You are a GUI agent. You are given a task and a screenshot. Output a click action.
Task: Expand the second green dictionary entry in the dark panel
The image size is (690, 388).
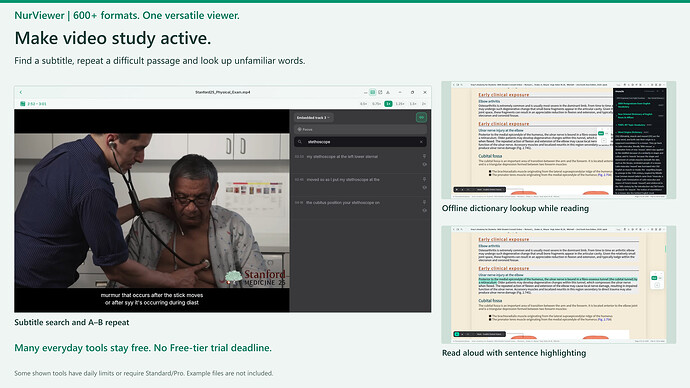pos(635,115)
